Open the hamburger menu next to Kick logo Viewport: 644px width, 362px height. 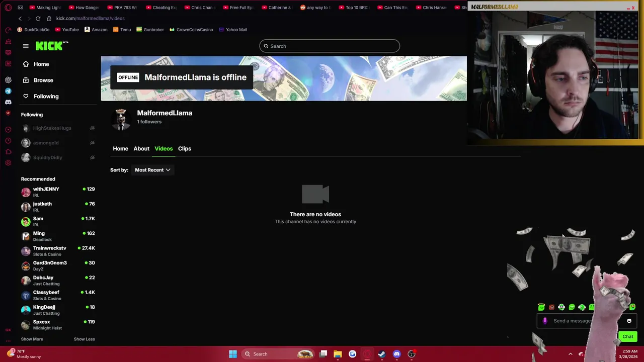pyautogui.click(x=26, y=46)
